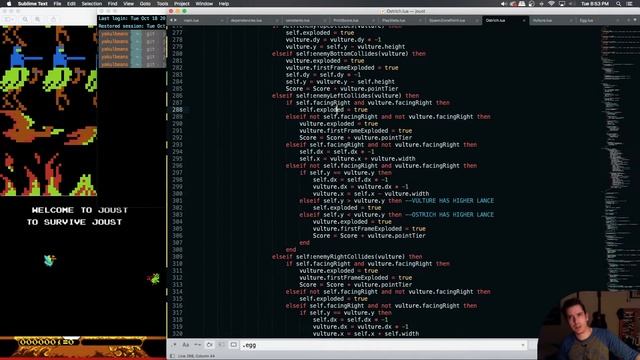Toggle case sensitive option in find bar

tap(186, 345)
